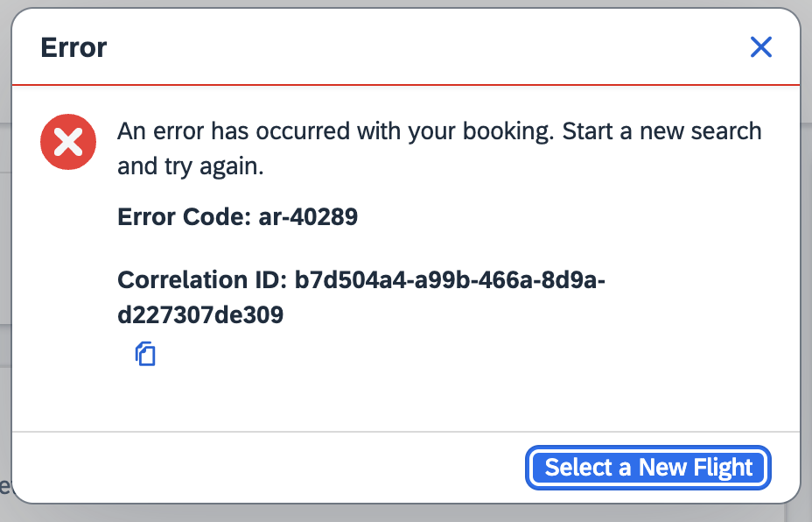Click the Correlation ID label
The image size is (812, 522).
pos(202,280)
